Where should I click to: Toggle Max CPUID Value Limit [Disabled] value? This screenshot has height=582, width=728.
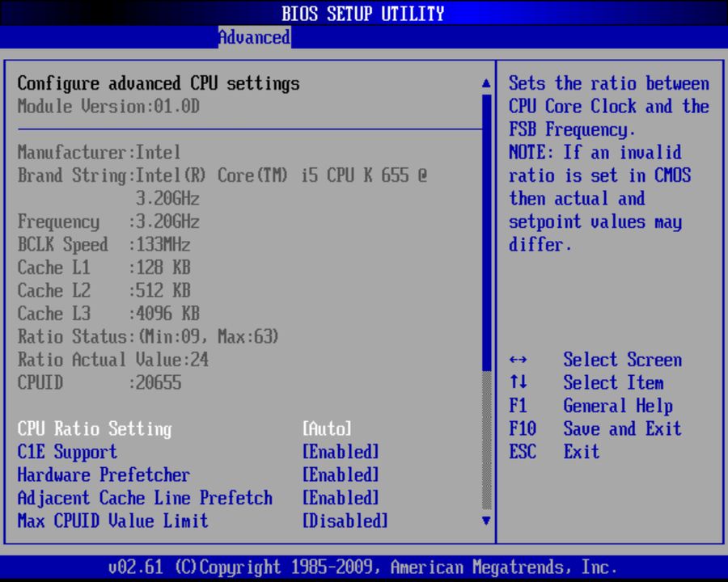[x=345, y=521]
